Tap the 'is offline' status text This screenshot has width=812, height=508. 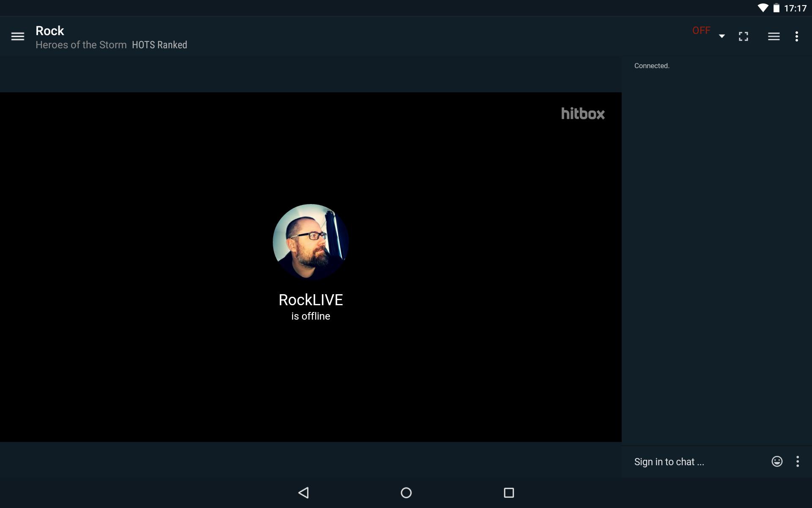point(311,316)
